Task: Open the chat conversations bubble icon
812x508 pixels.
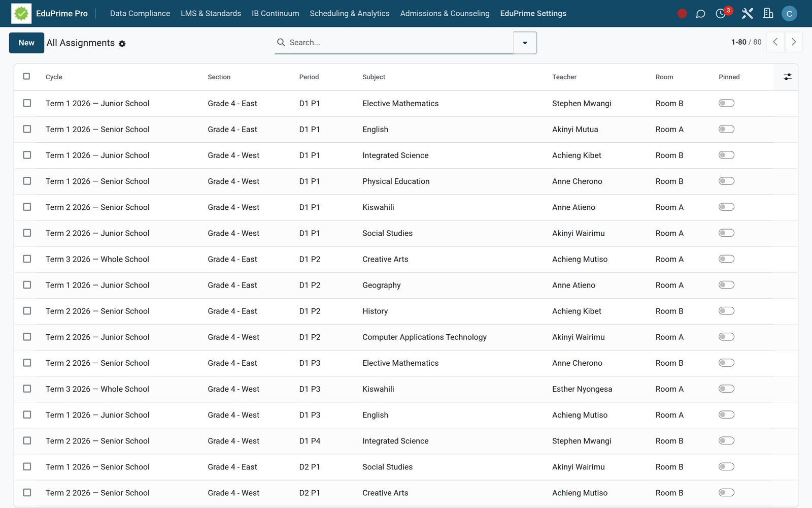Action: coord(700,14)
